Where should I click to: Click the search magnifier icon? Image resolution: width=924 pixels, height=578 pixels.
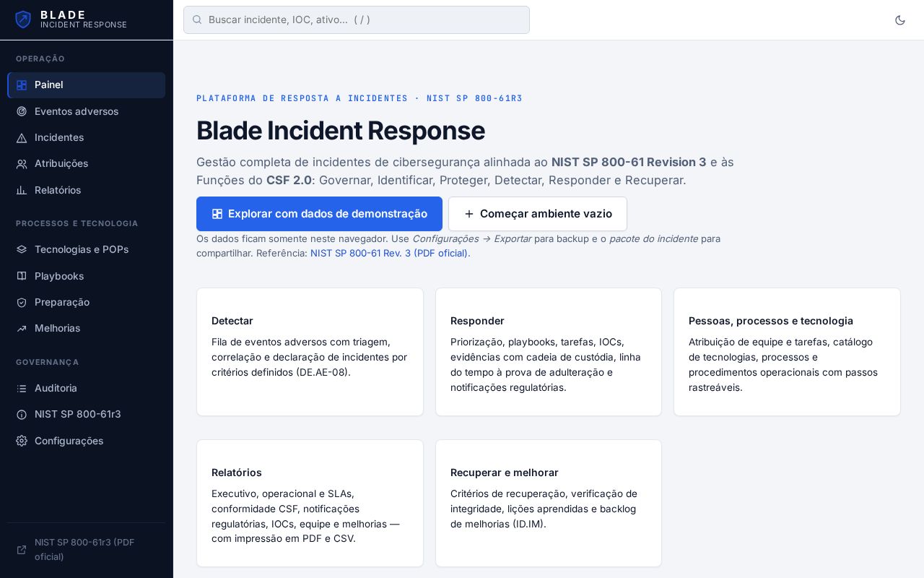pyautogui.click(x=197, y=20)
